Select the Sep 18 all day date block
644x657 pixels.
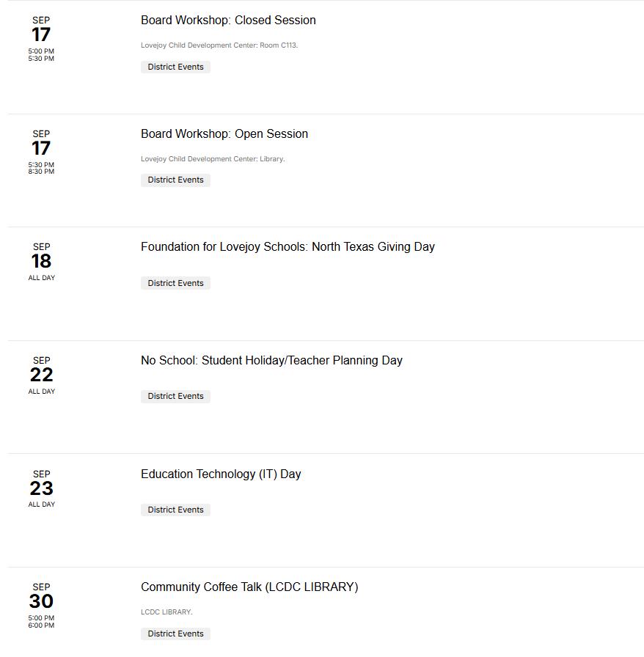42,262
